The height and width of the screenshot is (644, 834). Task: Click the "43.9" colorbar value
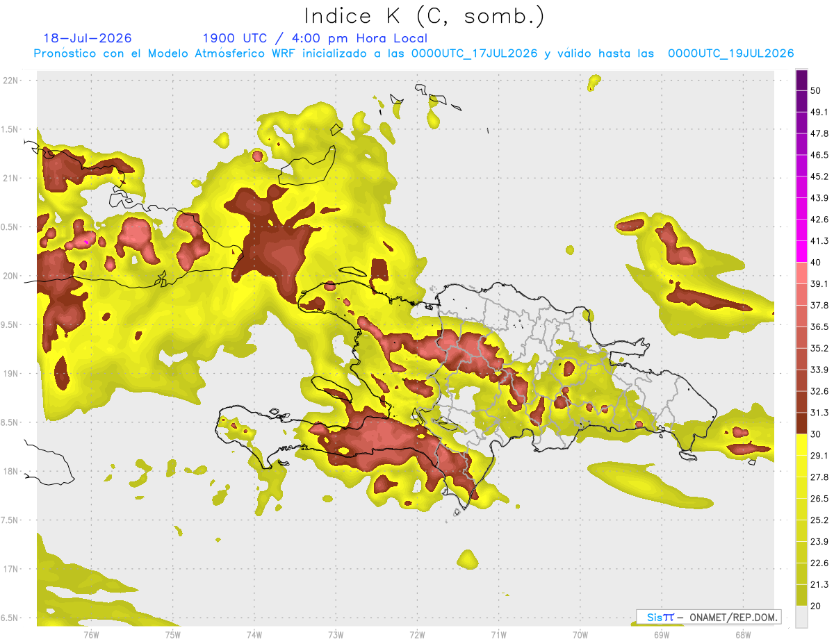point(819,198)
